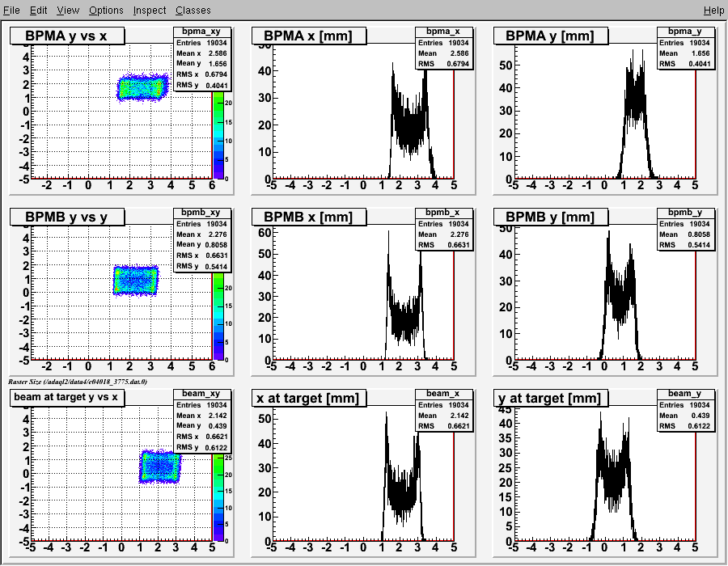
Task: Open the Options menu
Action: 106,11
